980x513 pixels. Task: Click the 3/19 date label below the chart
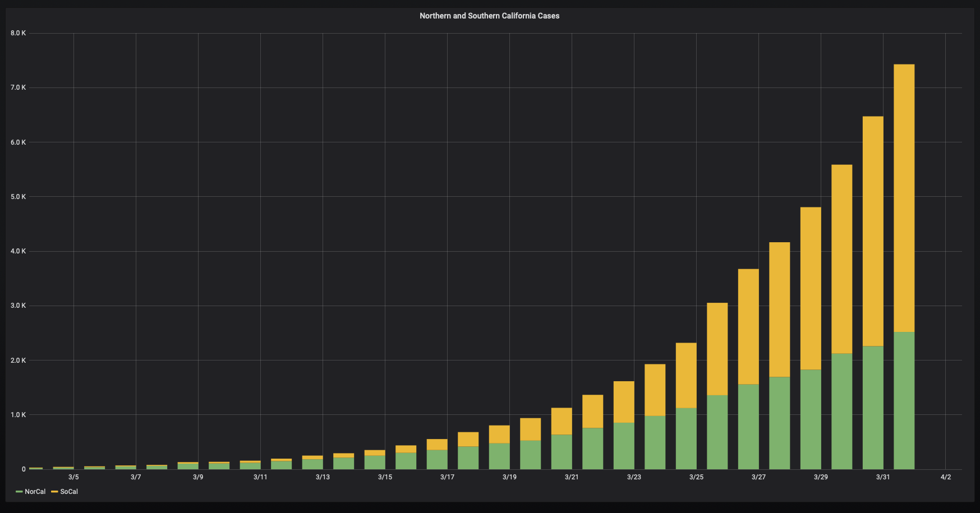[x=508, y=477]
